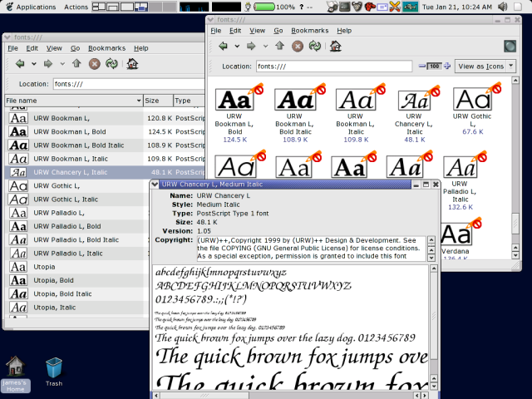Open the View menu in left window
The image size is (532, 399).
coord(54,48)
